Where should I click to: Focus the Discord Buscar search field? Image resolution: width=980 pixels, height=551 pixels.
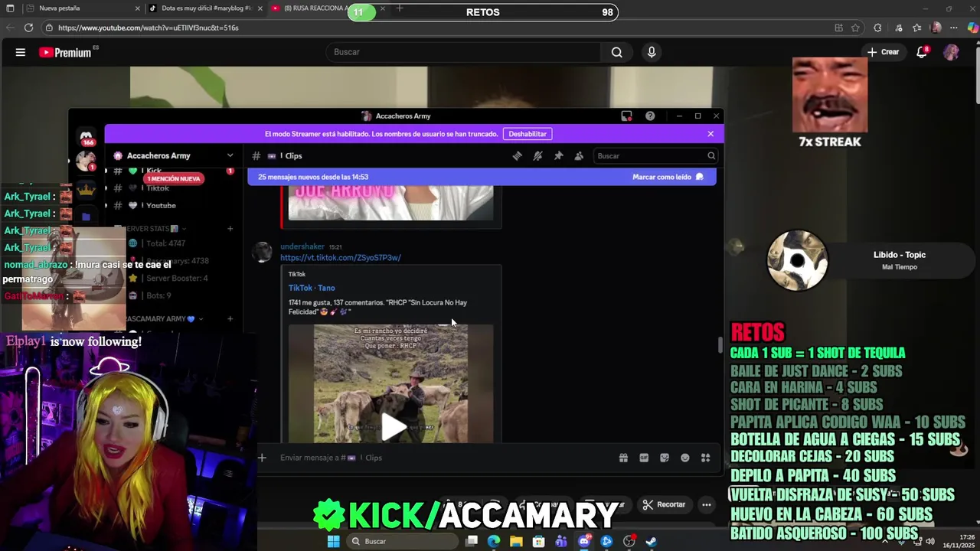click(x=655, y=155)
